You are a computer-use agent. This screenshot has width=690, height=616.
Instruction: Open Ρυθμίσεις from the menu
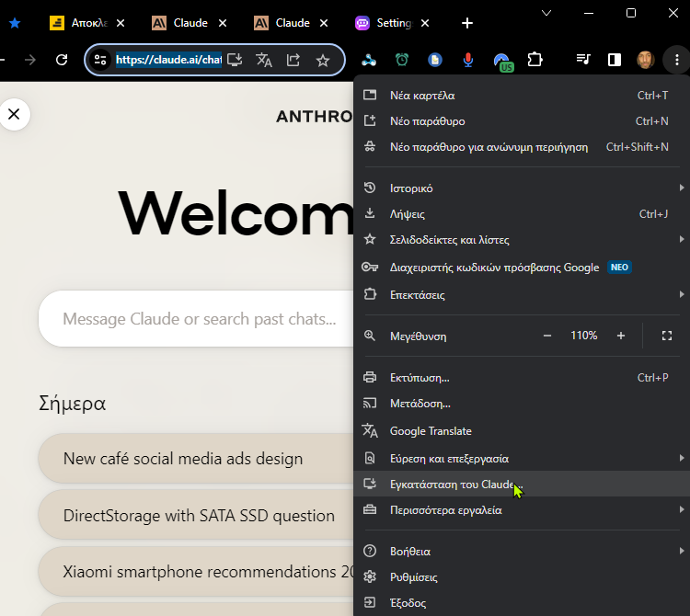[521, 576]
